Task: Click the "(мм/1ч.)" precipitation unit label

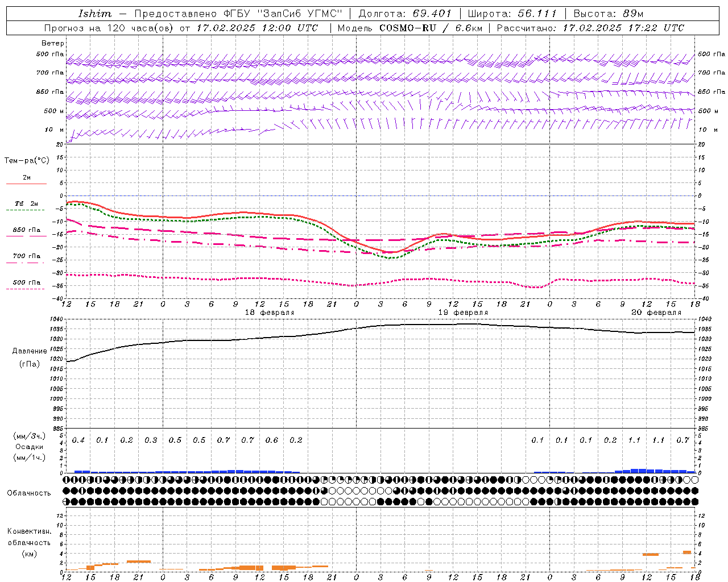Action: (30, 458)
